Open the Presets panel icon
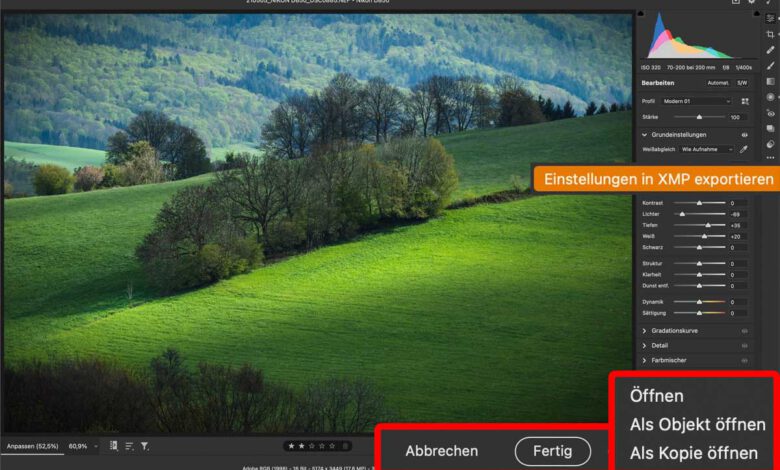780x470 pixels. tap(771, 144)
